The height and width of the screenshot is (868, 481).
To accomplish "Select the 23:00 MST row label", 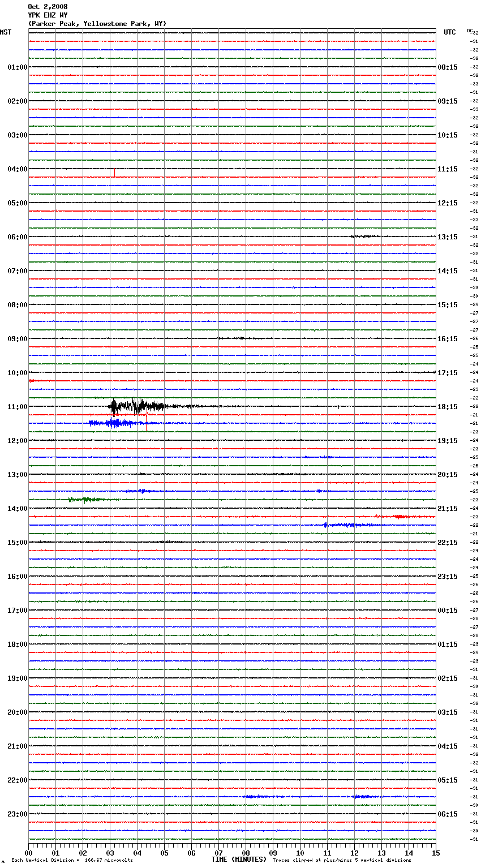I will tap(18, 814).
